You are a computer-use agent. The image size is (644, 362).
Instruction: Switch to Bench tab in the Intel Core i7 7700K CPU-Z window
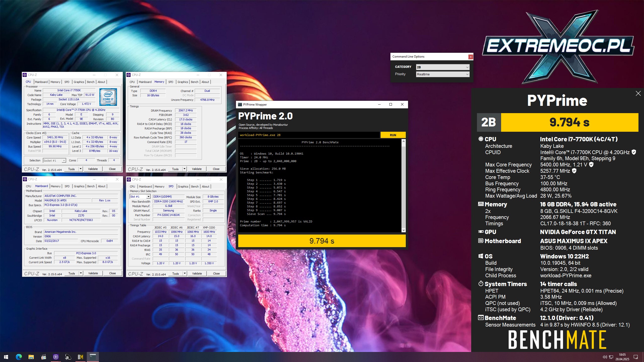click(91, 82)
